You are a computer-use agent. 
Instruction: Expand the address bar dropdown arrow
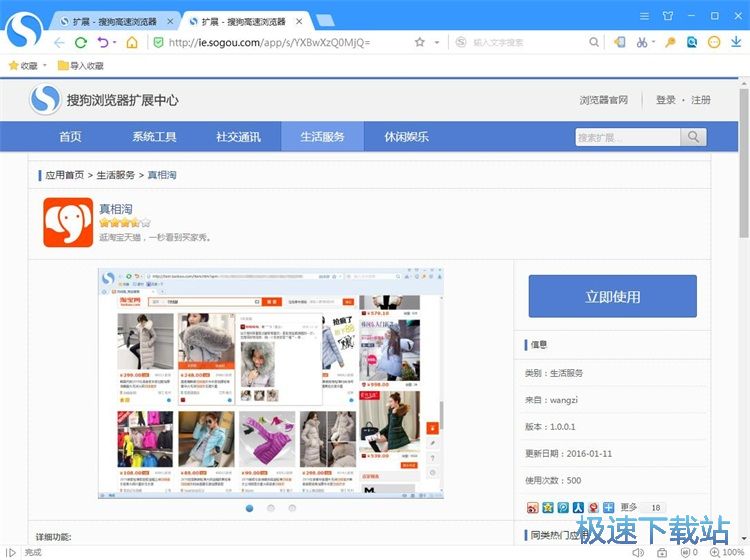point(437,43)
